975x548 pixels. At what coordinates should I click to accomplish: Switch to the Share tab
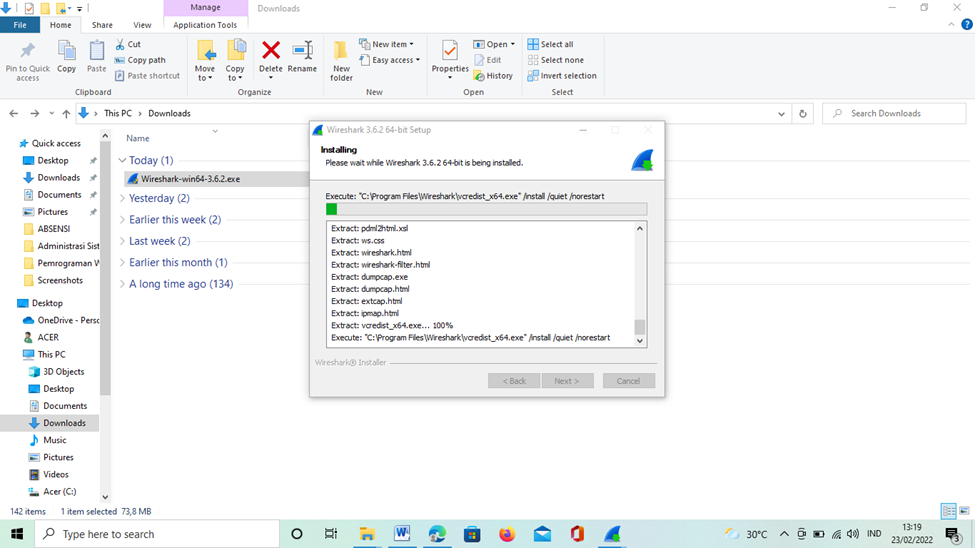(102, 25)
